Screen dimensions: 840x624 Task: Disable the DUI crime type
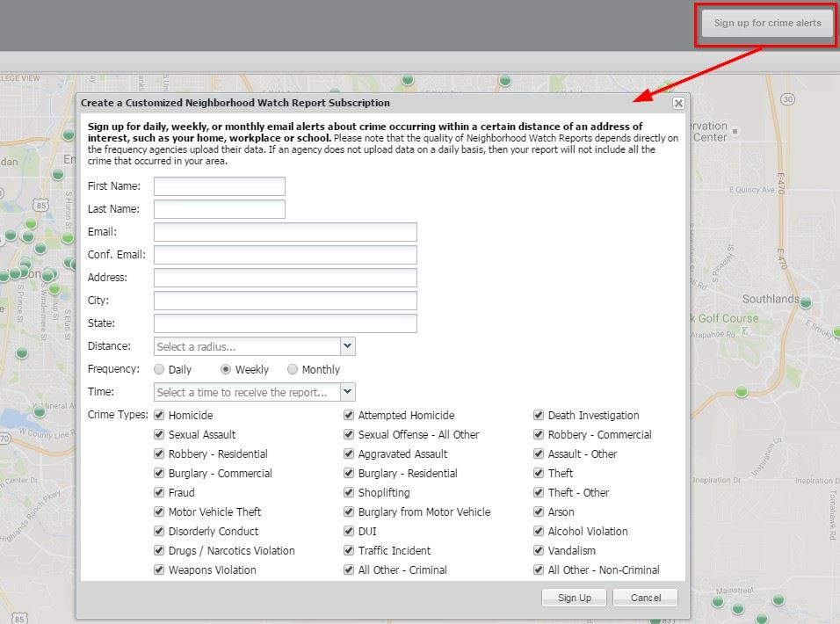349,531
